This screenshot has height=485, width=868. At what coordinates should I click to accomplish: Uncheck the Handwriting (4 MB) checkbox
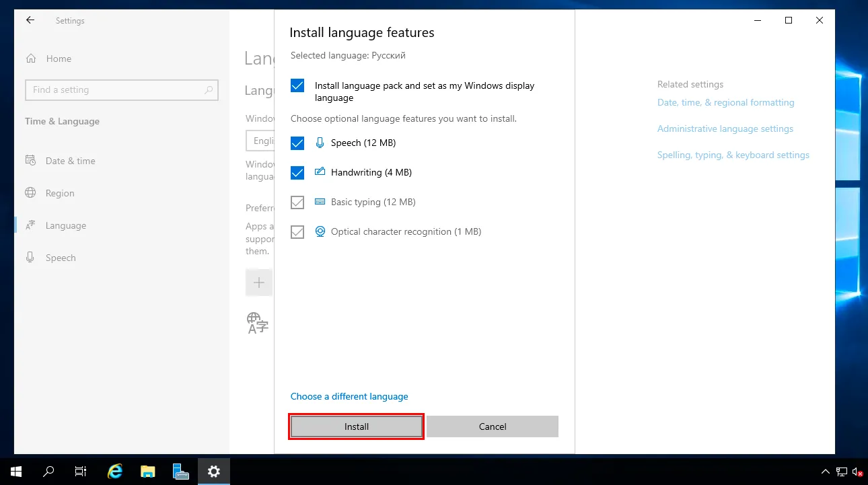297,173
